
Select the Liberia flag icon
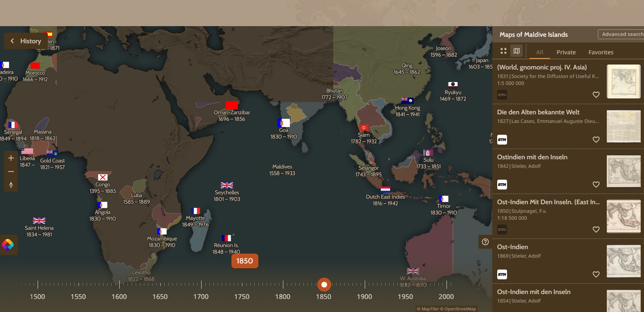27,151
